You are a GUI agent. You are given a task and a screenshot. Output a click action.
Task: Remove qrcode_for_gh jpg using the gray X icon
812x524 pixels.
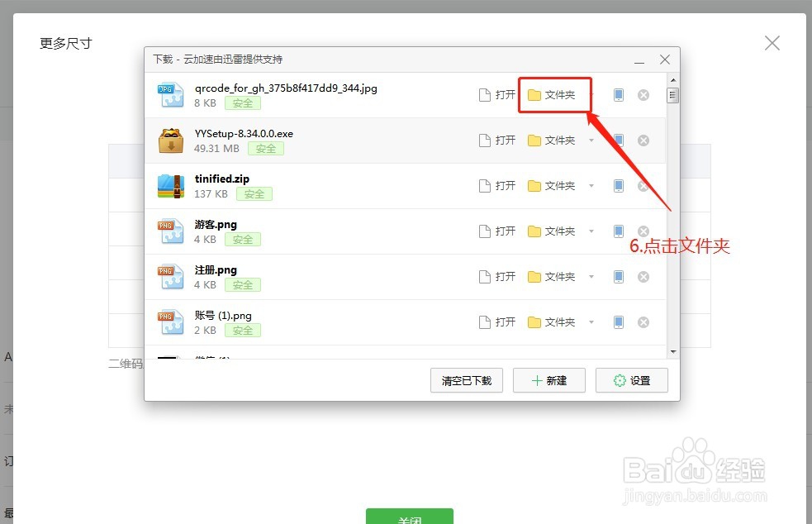click(643, 94)
